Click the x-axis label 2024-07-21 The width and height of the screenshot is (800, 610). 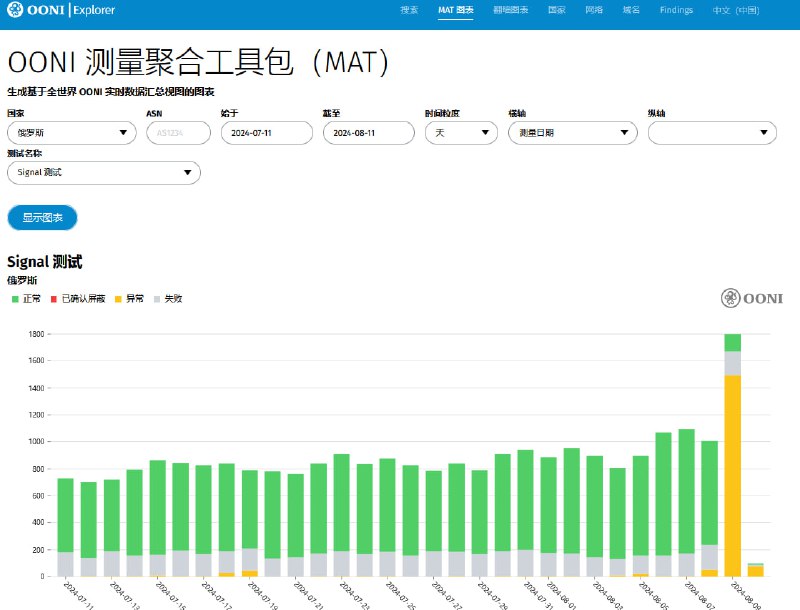click(309, 595)
